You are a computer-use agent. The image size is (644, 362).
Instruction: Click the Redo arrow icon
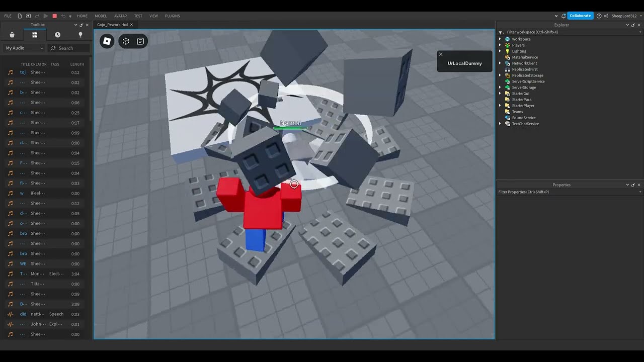point(37,16)
